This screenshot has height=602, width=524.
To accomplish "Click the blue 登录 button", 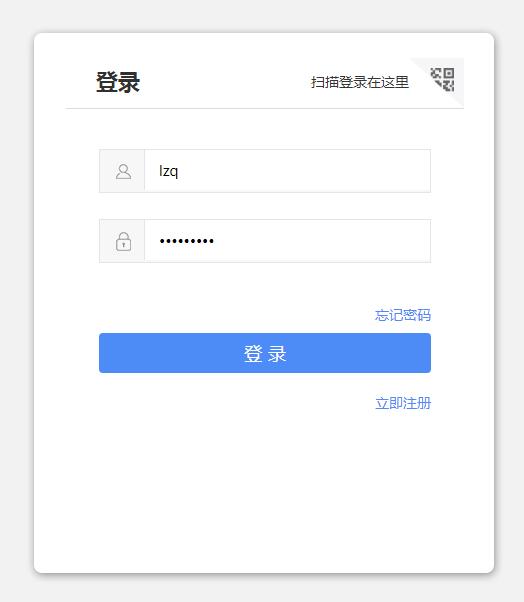I will [x=265, y=353].
